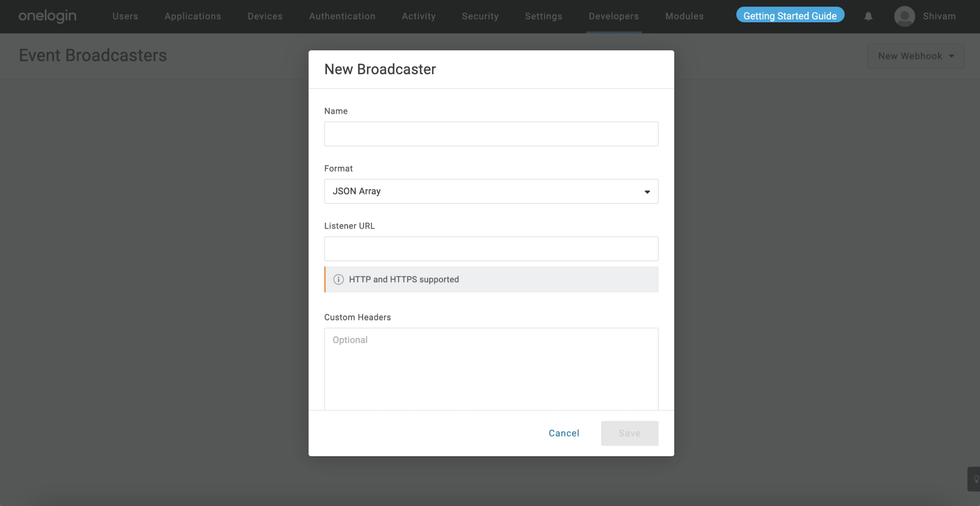This screenshot has height=506, width=980.
Task: Open the notifications bell
Action: (x=868, y=16)
